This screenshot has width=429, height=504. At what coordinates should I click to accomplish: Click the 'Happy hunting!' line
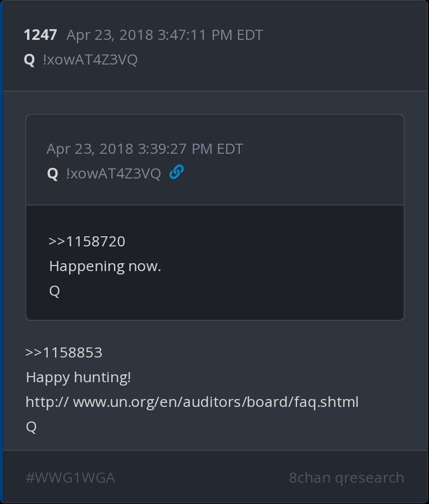(x=78, y=377)
